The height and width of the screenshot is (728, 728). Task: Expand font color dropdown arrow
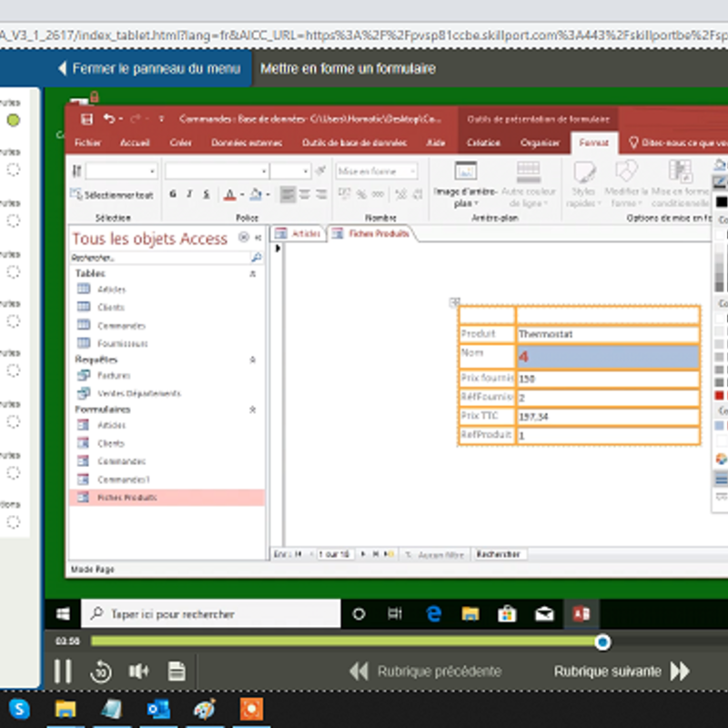[x=242, y=195]
